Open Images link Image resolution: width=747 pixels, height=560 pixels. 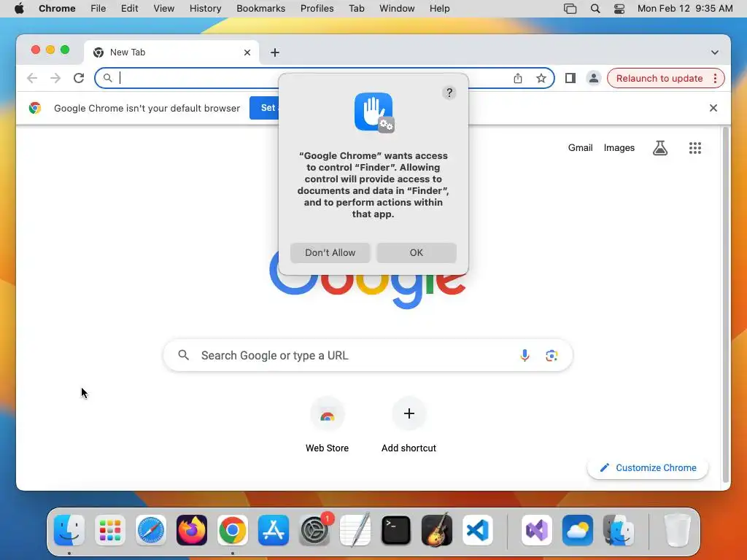(x=619, y=147)
